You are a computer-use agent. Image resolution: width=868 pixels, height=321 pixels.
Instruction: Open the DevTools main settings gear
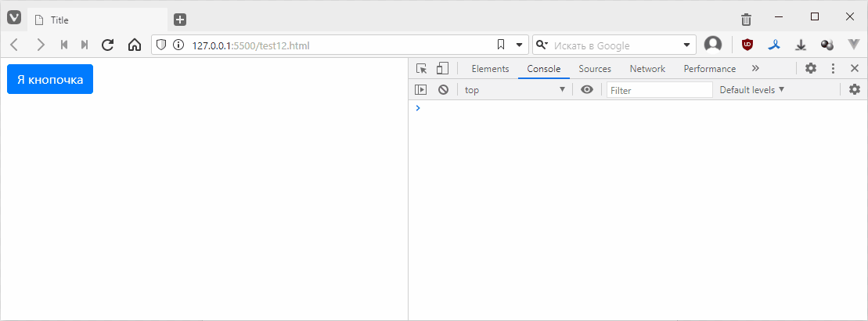tap(811, 69)
